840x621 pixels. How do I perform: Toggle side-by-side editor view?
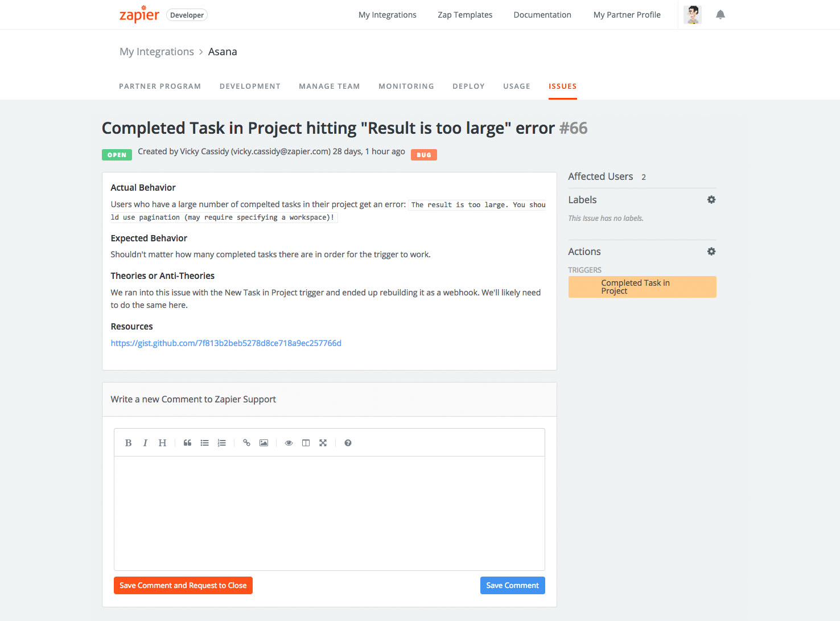click(306, 443)
